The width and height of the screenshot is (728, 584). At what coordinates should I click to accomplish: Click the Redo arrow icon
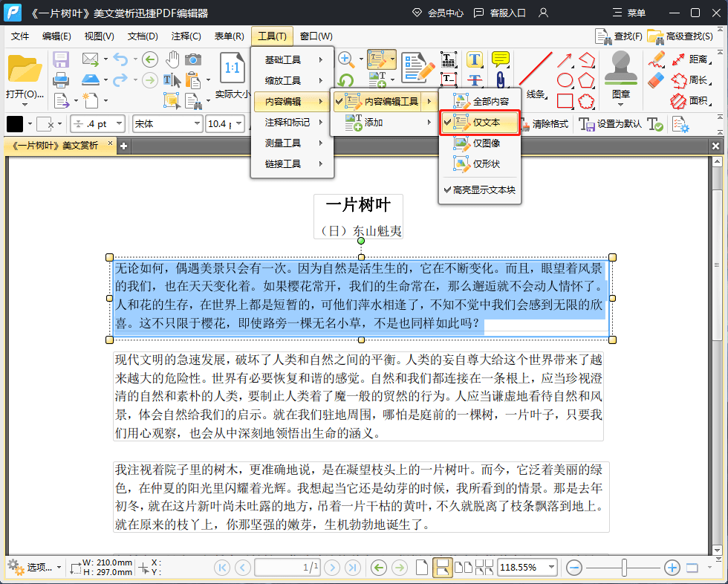(120, 80)
